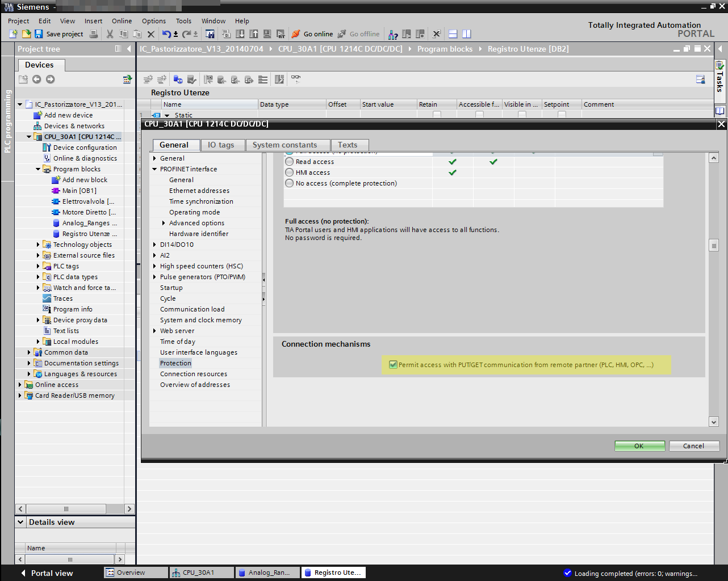The width and height of the screenshot is (728, 581).
Task: Expand the Technology objects folder
Action: click(x=38, y=245)
